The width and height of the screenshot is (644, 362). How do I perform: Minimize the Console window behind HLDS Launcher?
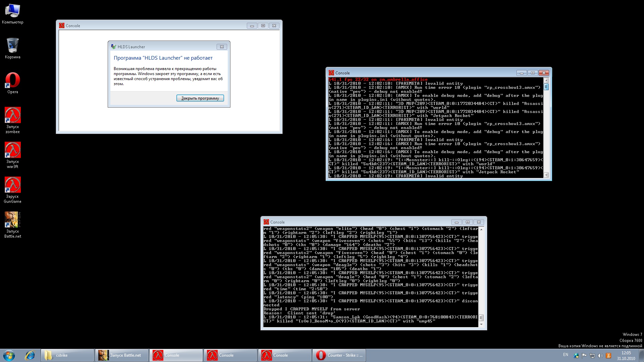[x=252, y=26]
